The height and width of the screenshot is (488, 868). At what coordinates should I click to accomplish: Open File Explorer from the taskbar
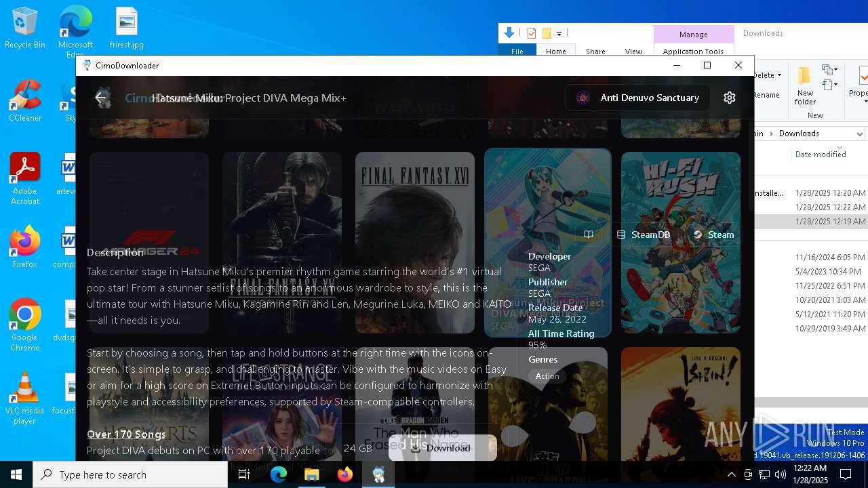(312, 474)
